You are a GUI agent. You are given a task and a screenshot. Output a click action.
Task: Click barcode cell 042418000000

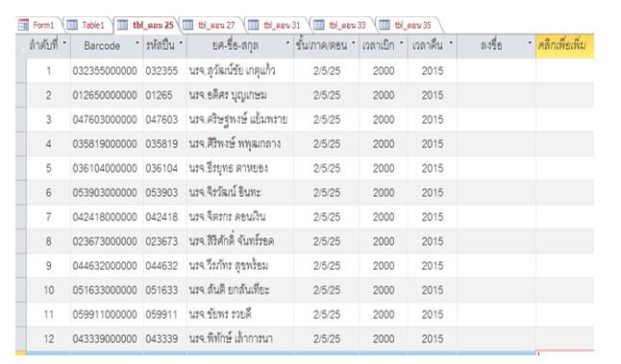coord(108,217)
